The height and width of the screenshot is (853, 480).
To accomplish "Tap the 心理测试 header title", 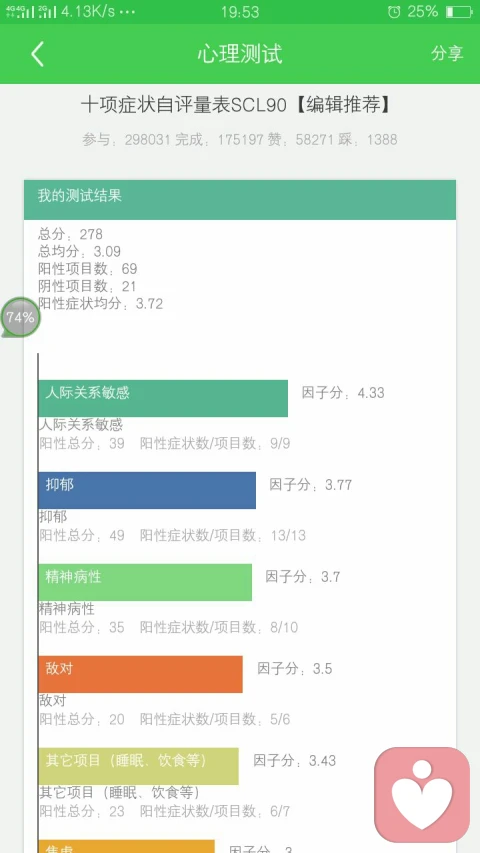I will point(240,54).
